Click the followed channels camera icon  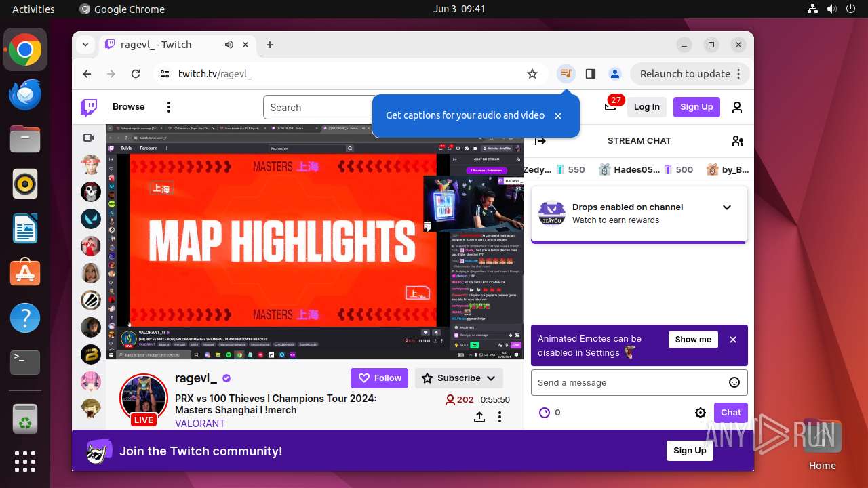pos(89,138)
